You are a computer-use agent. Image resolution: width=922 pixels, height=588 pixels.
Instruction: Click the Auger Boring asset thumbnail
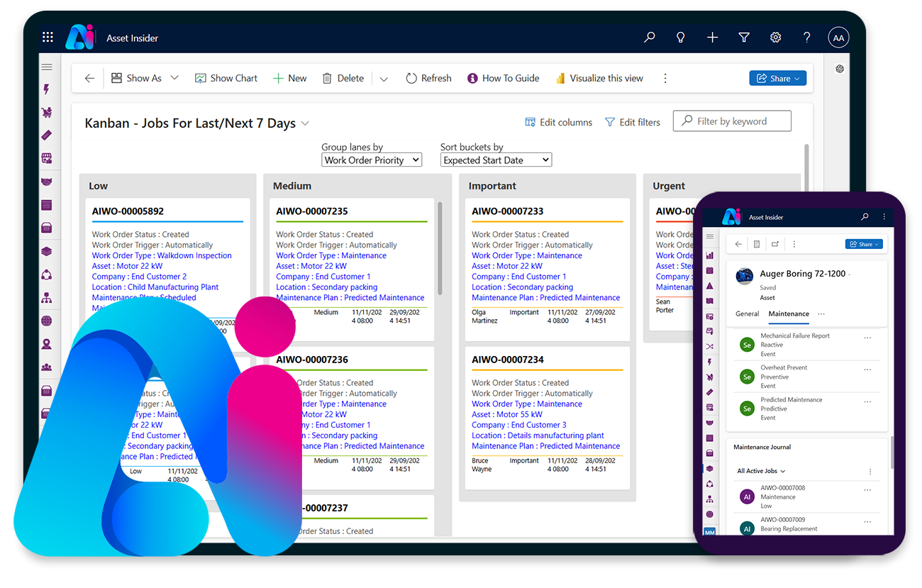tap(744, 276)
